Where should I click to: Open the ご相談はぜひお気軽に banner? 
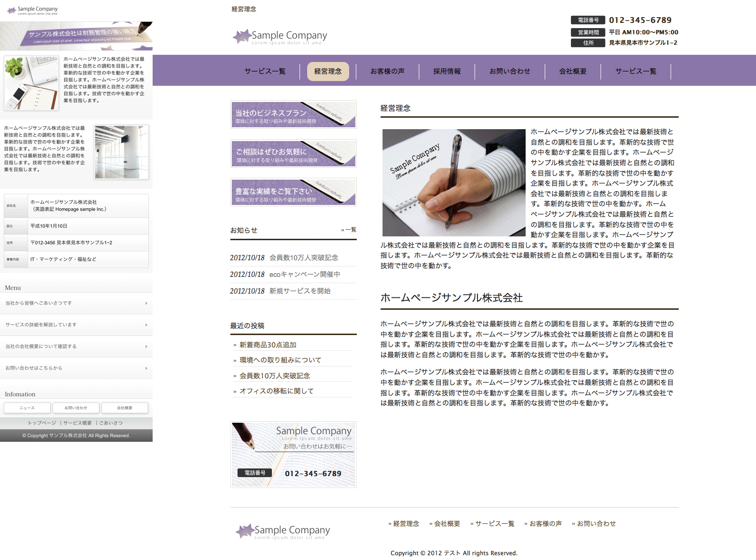pos(293,153)
